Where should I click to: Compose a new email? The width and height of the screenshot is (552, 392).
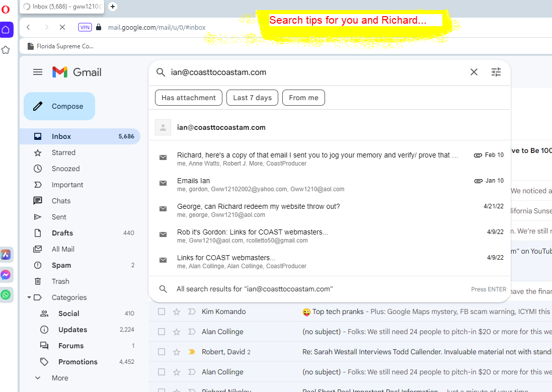(x=59, y=106)
